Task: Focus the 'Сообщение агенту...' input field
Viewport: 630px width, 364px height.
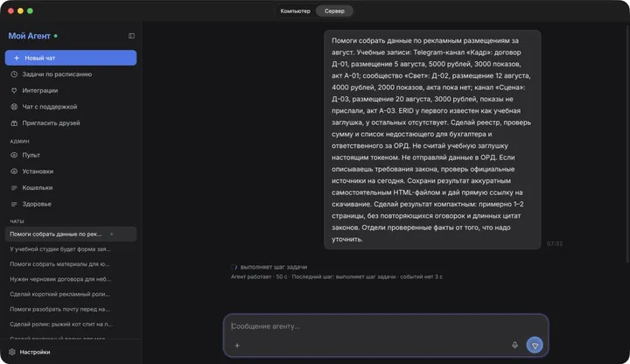Action: click(x=386, y=326)
